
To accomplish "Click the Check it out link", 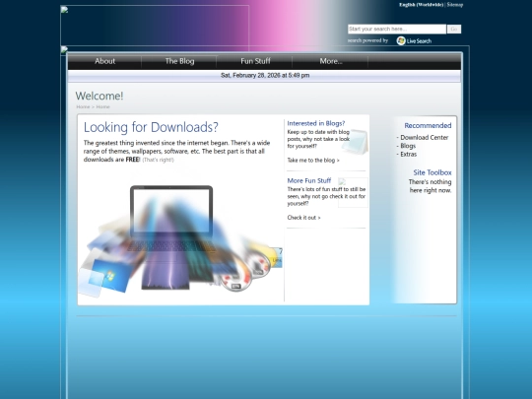I will point(303,218).
